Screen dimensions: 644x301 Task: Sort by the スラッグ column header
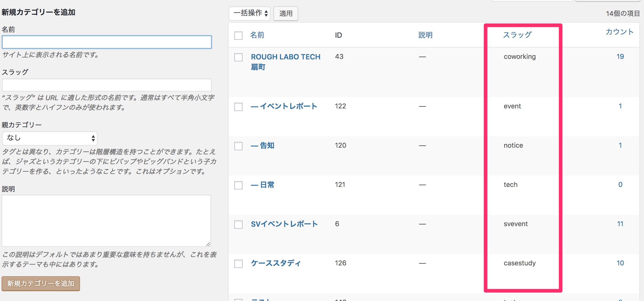(x=517, y=35)
